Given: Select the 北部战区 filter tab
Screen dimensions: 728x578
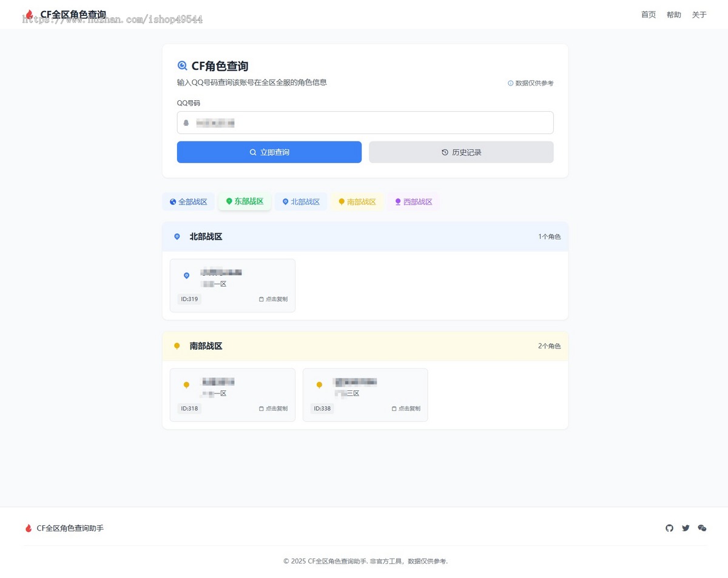Looking at the screenshot, I should pyautogui.click(x=301, y=202).
